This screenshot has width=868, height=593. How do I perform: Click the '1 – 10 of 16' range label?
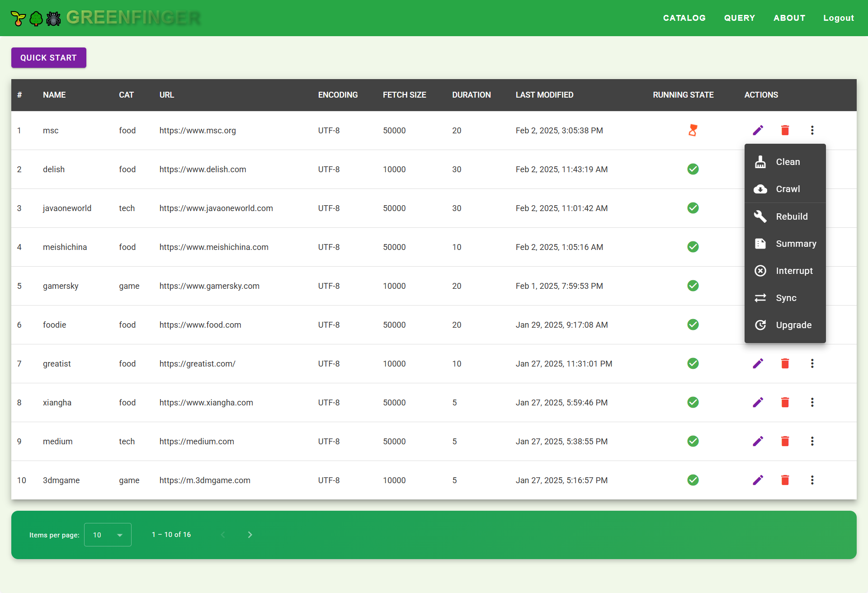(x=171, y=535)
